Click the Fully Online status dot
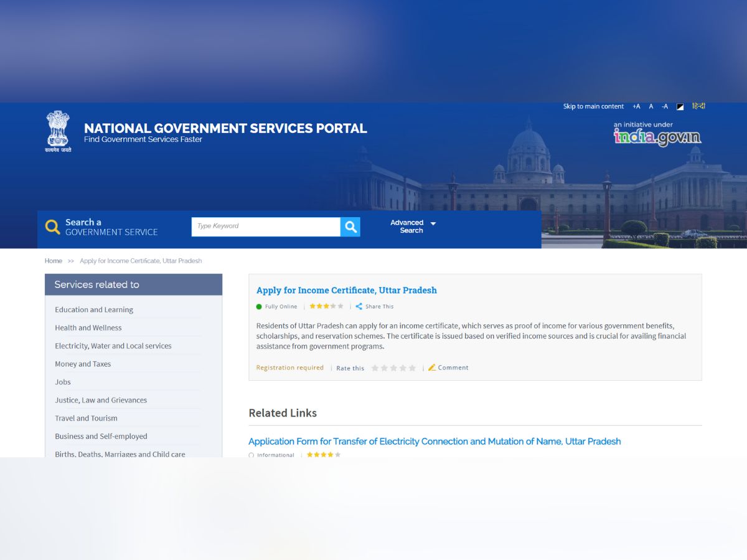Viewport: 747px width, 560px height. [259, 306]
